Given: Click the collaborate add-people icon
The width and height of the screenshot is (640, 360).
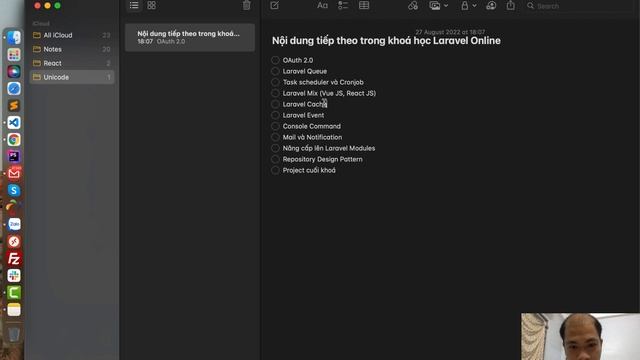Looking at the screenshot, I should (491, 5).
